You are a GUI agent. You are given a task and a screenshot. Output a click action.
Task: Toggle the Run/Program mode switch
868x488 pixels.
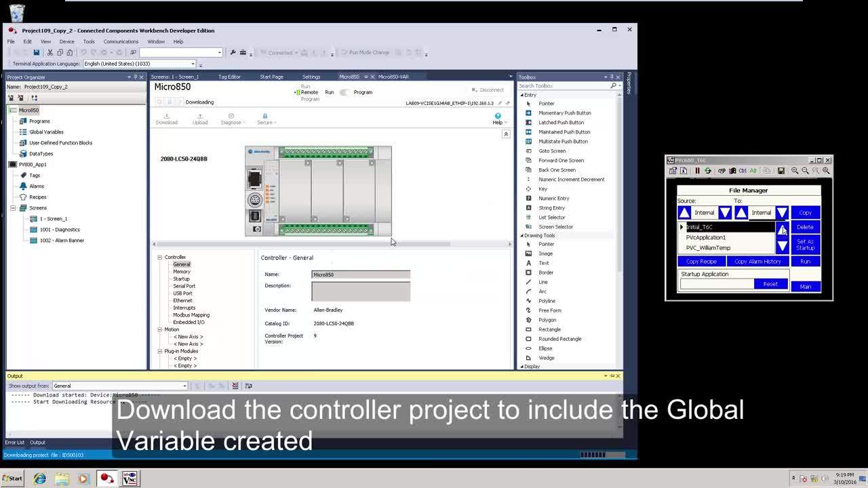[344, 92]
